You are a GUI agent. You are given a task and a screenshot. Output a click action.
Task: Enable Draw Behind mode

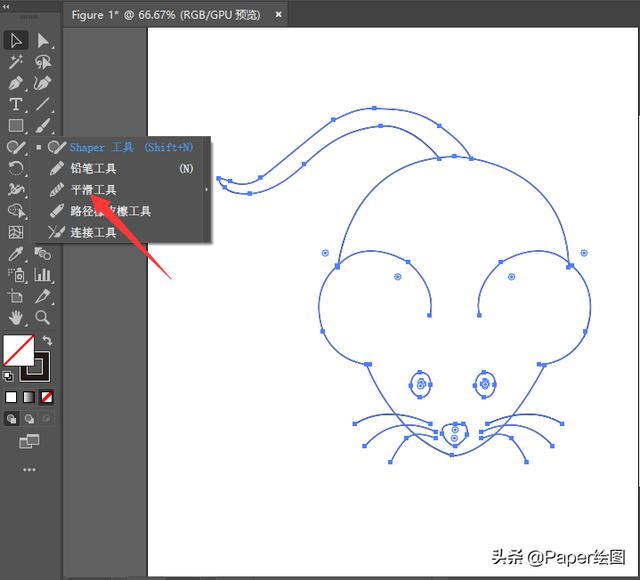(x=29, y=419)
